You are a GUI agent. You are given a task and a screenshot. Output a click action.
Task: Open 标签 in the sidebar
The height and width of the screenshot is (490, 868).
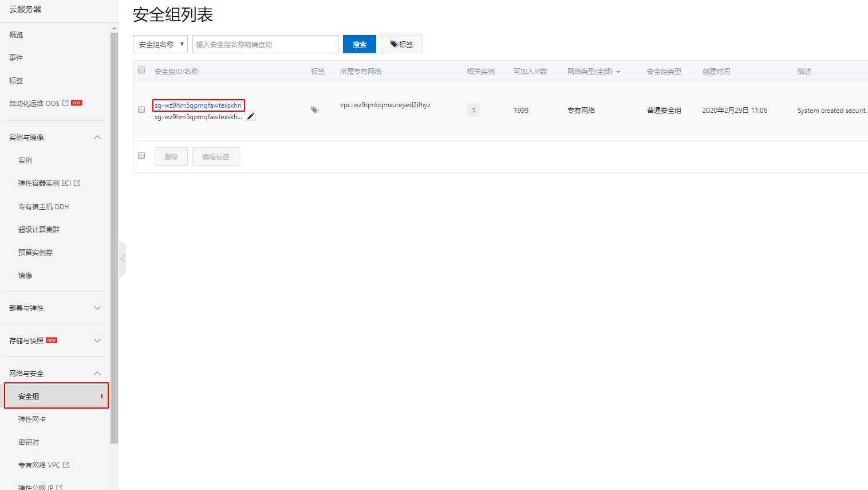pos(16,81)
